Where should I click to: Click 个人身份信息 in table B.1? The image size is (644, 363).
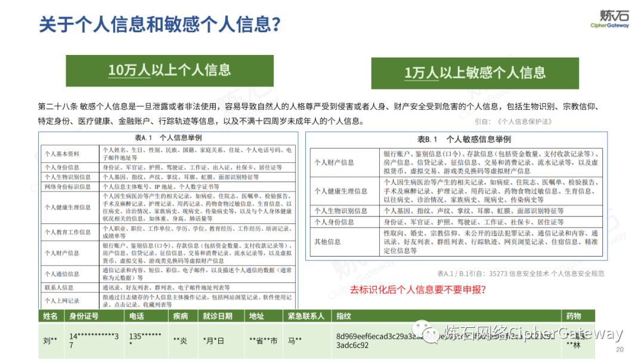[334, 222]
